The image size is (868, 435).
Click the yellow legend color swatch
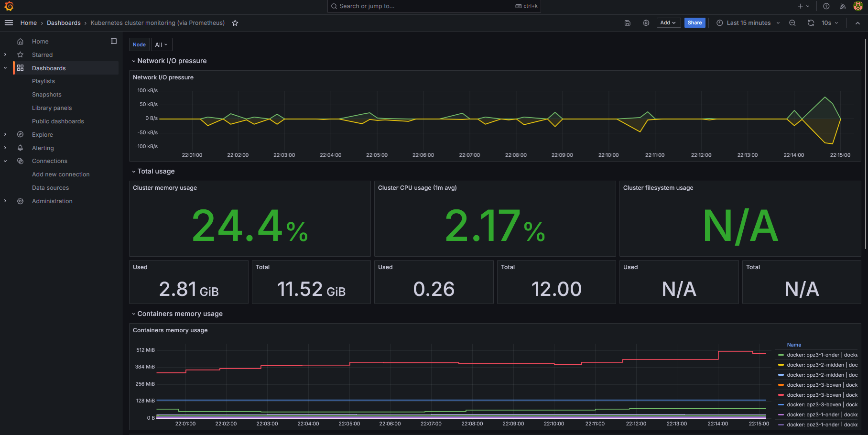781,365
